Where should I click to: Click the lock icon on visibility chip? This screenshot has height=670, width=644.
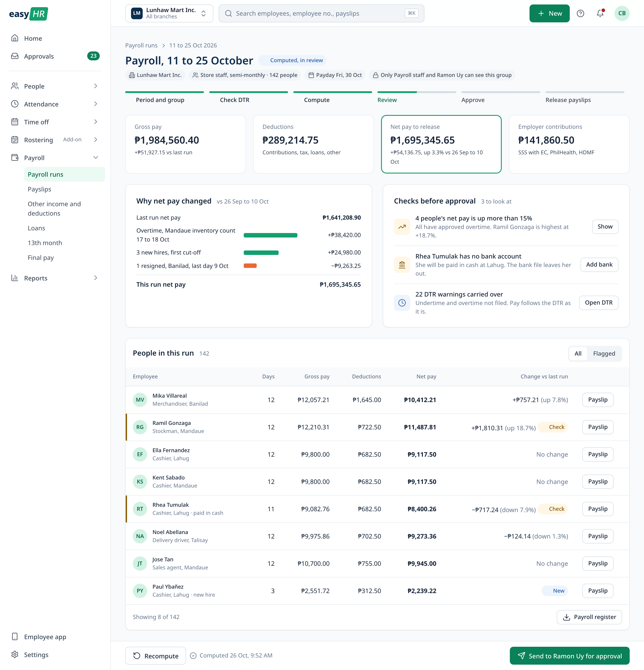(375, 75)
